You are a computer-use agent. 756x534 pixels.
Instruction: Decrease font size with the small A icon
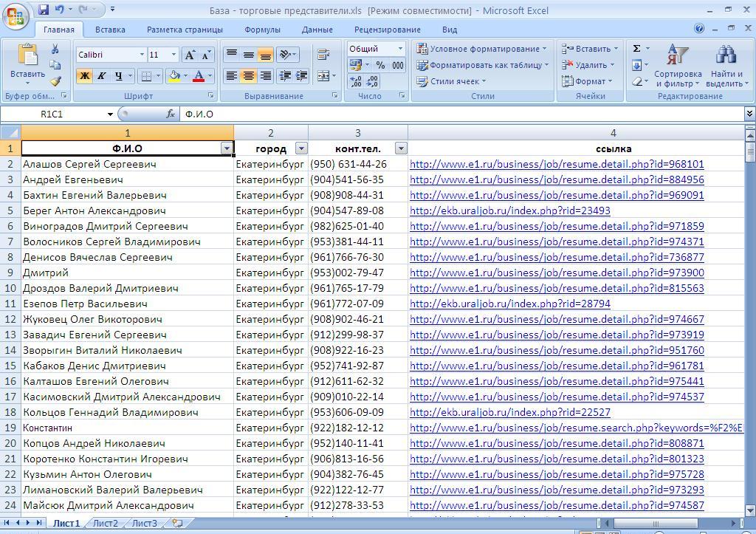point(206,55)
